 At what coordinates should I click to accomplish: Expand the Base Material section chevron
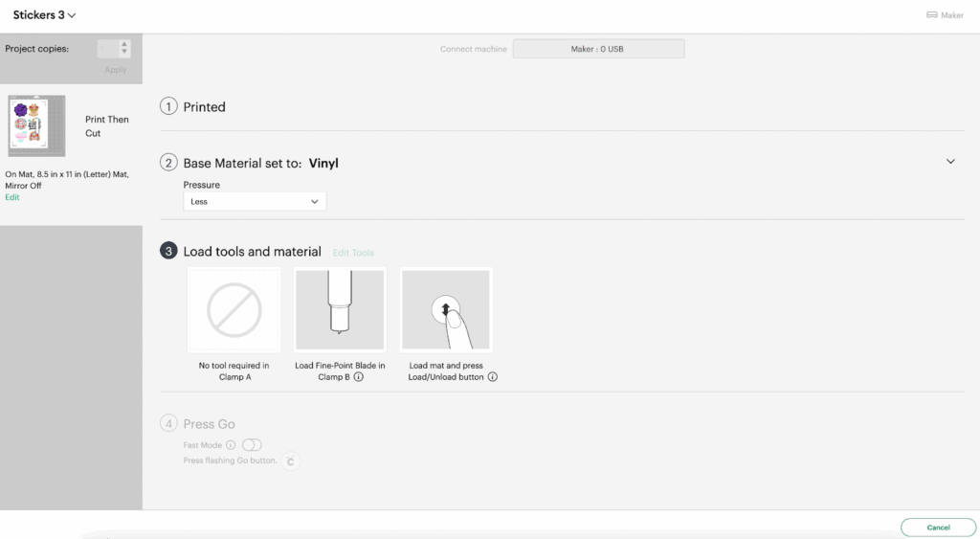[x=950, y=162]
